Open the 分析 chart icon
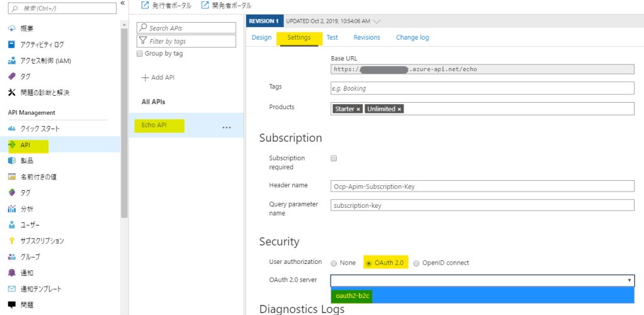 [x=11, y=209]
